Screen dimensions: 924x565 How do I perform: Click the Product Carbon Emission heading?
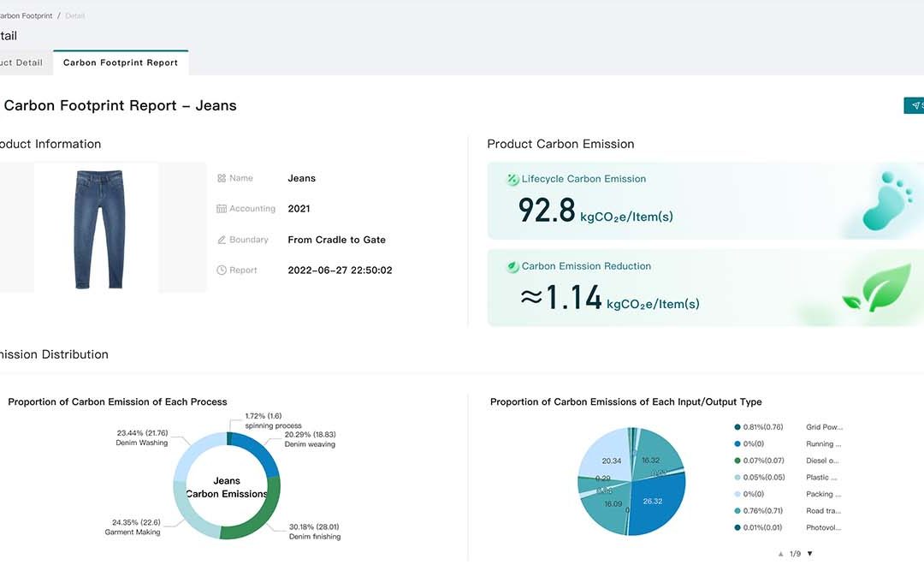point(560,144)
